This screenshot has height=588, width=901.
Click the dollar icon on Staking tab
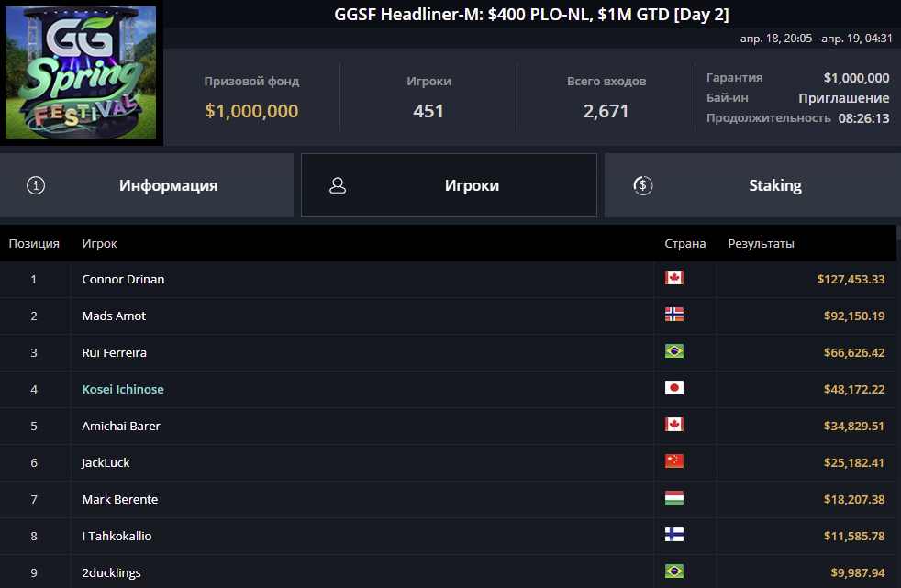point(642,185)
